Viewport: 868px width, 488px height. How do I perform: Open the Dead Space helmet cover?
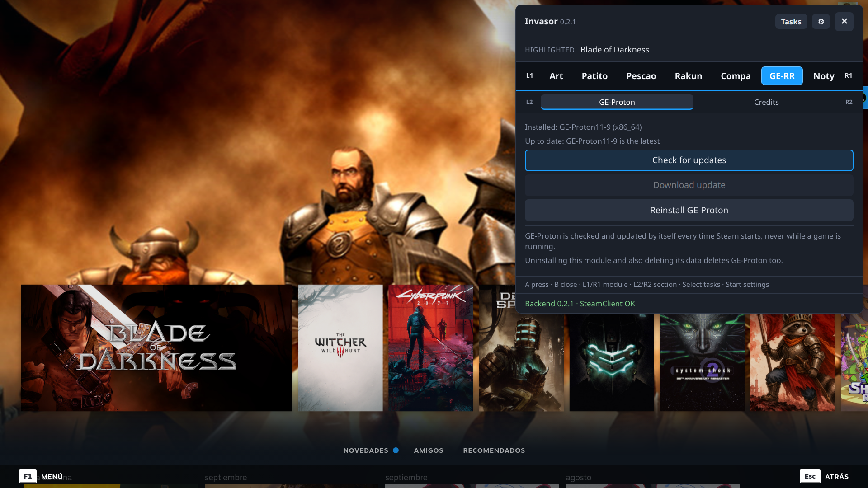tap(612, 362)
